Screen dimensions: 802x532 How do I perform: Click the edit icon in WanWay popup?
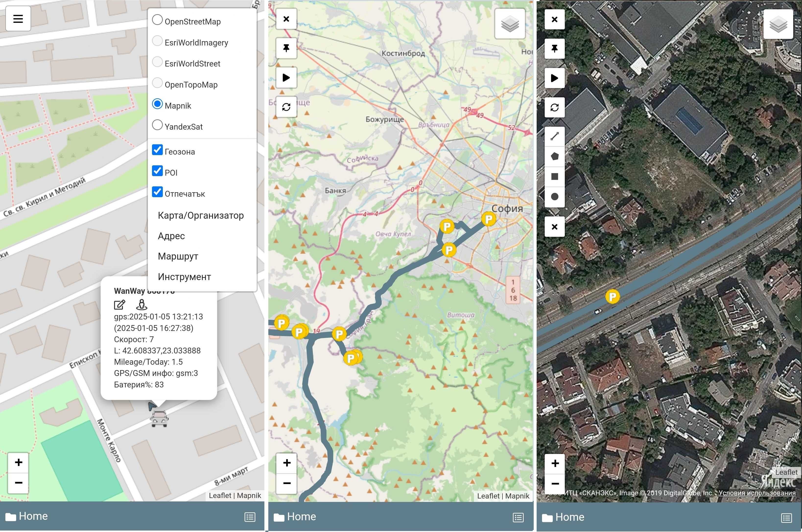pyautogui.click(x=119, y=305)
